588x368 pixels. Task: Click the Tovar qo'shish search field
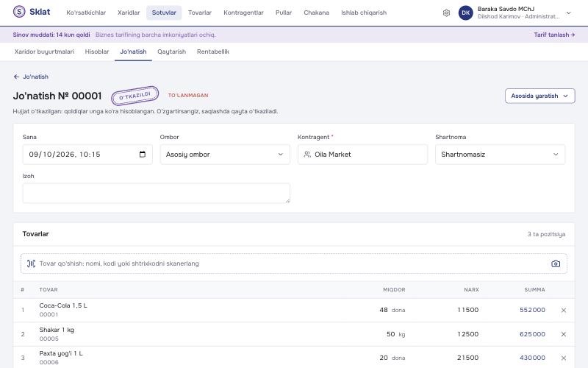[293, 263]
